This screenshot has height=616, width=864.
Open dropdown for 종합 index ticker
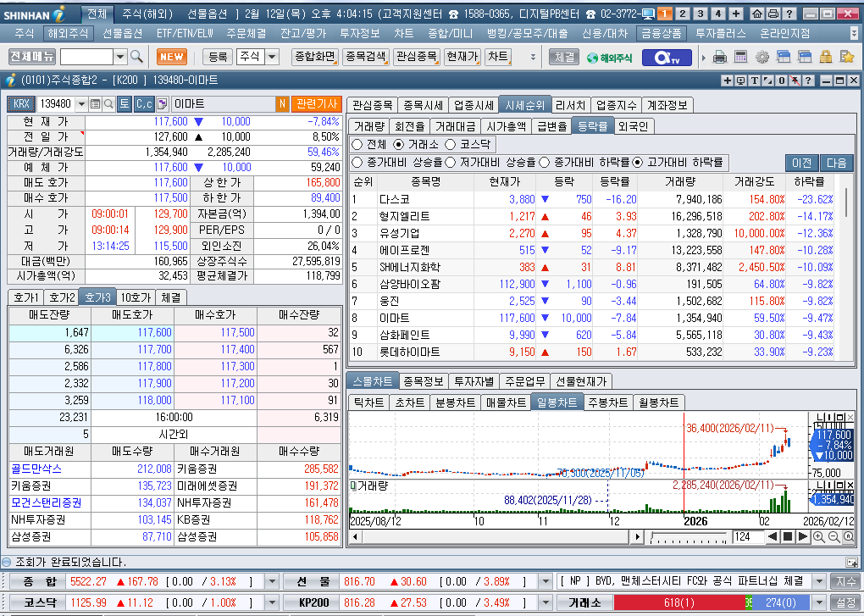point(272,581)
